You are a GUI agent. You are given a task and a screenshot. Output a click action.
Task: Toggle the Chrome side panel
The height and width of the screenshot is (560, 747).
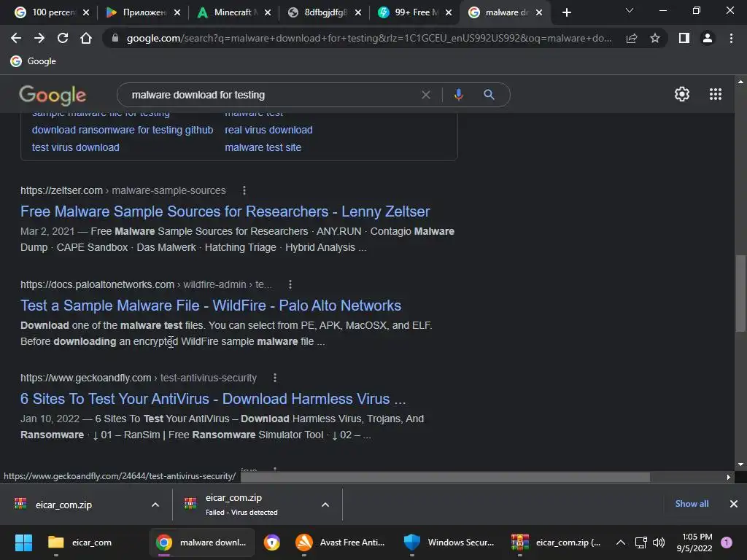pyautogui.click(x=684, y=38)
